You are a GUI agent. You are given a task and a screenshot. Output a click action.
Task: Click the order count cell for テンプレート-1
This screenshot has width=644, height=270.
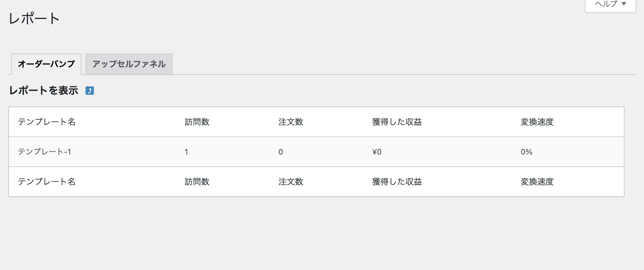[281, 152]
